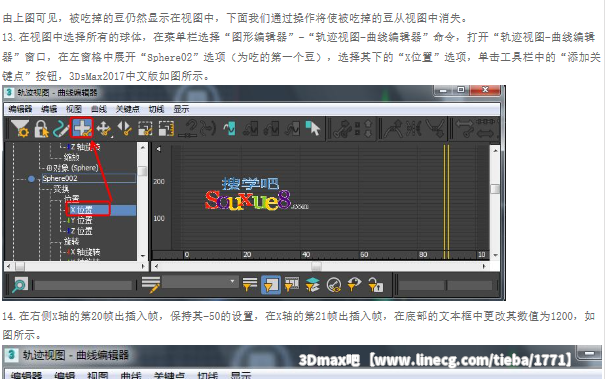
Task: Click graph area scroll-down arrow
Action: [495, 256]
